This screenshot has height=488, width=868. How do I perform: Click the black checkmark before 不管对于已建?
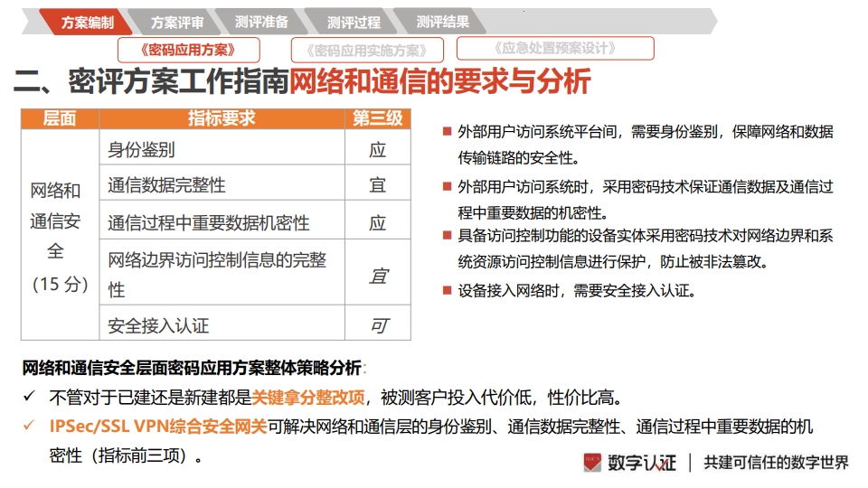(x=30, y=396)
